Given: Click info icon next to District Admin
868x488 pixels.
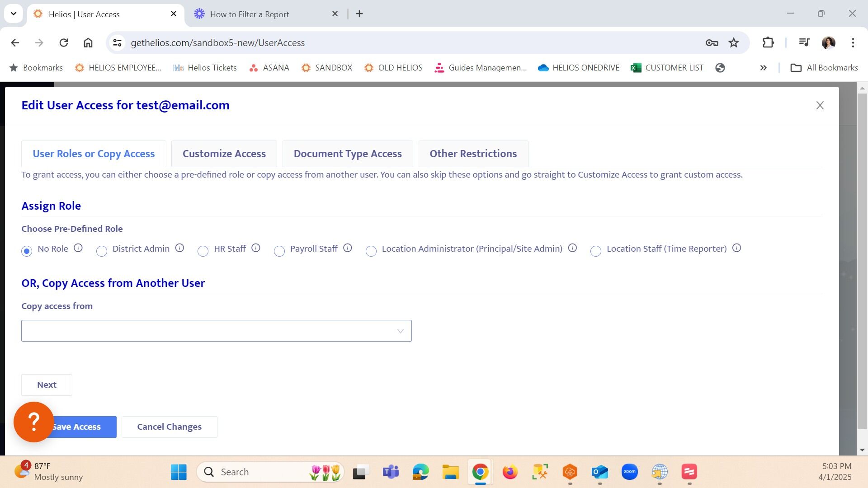Looking at the screenshot, I should tap(179, 248).
